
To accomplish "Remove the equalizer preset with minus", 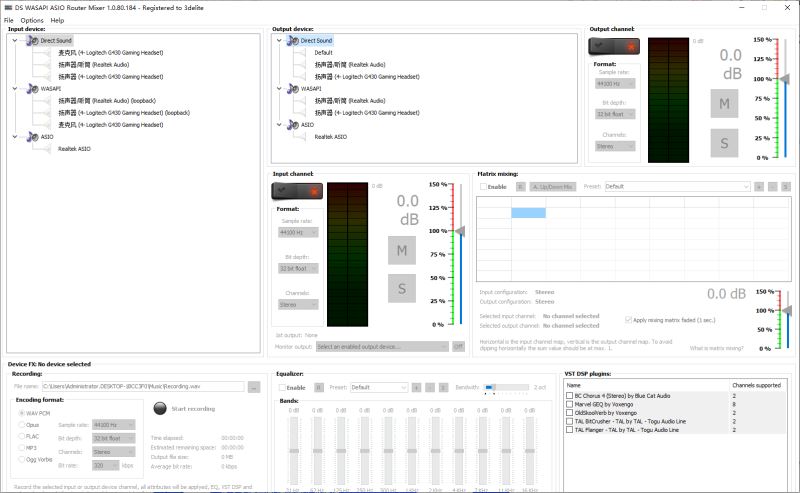I will (x=430, y=387).
